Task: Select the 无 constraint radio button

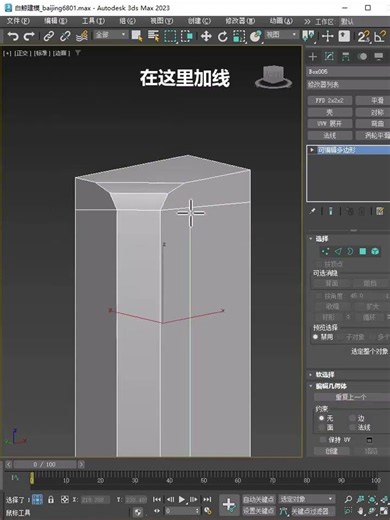Action: tap(321, 418)
